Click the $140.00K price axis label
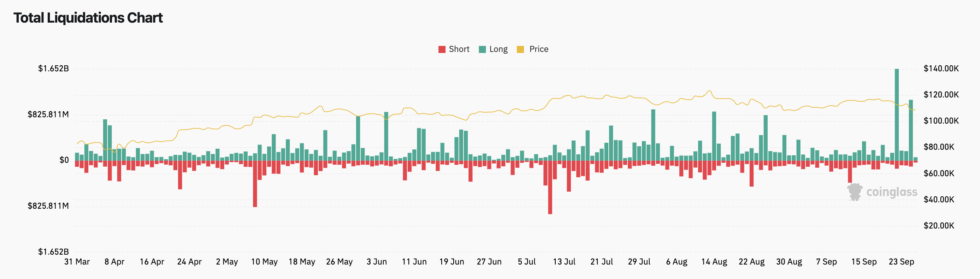 pyautogui.click(x=941, y=69)
